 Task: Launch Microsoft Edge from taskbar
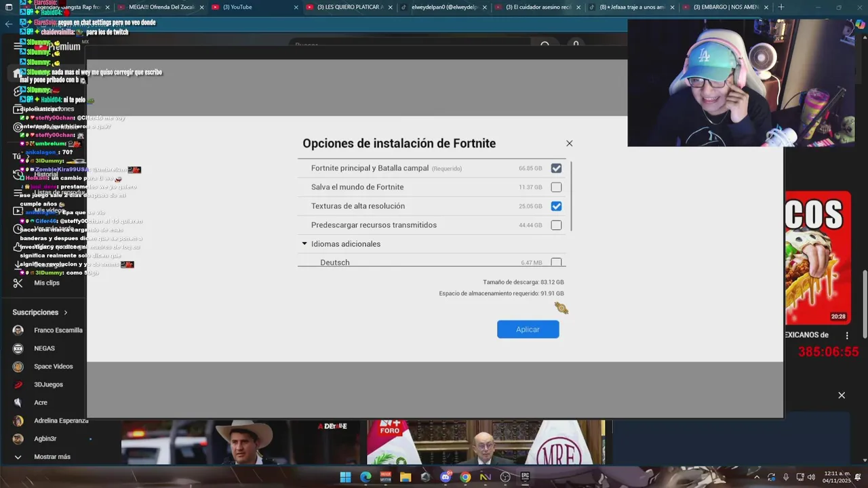(x=366, y=477)
